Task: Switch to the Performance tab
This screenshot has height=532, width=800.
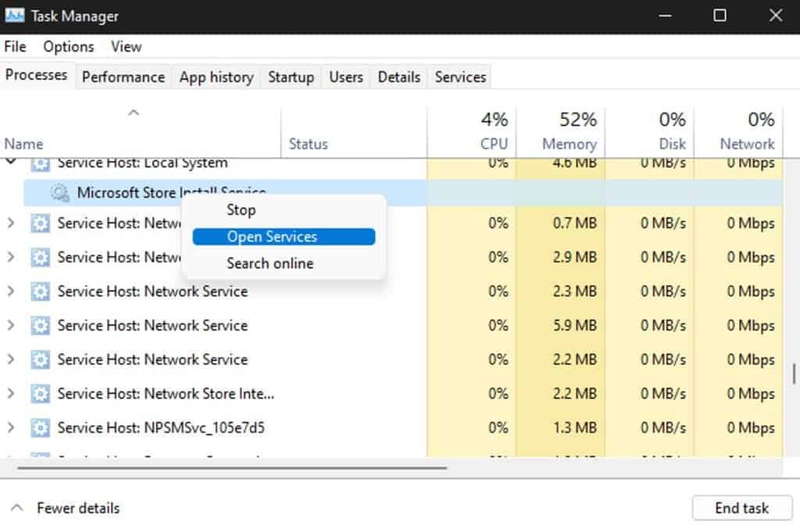Action: tap(123, 76)
